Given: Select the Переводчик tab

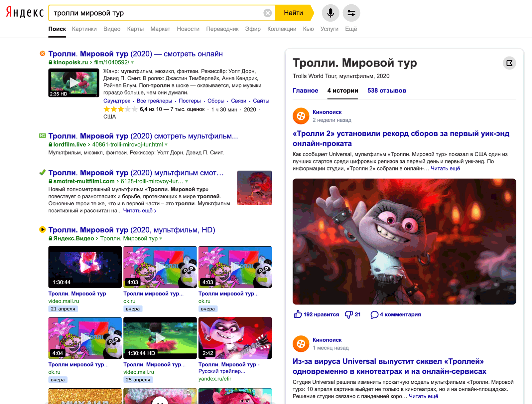Looking at the screenshot, I should pos(222,29).
